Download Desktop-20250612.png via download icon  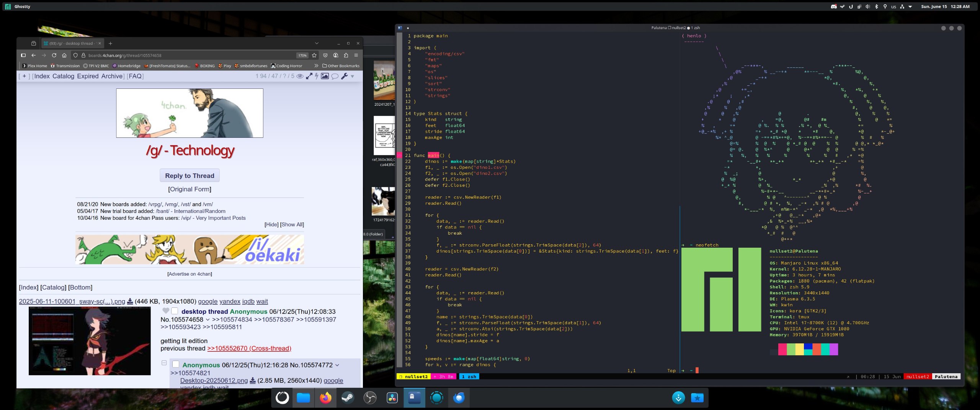[x=253, y=381]
